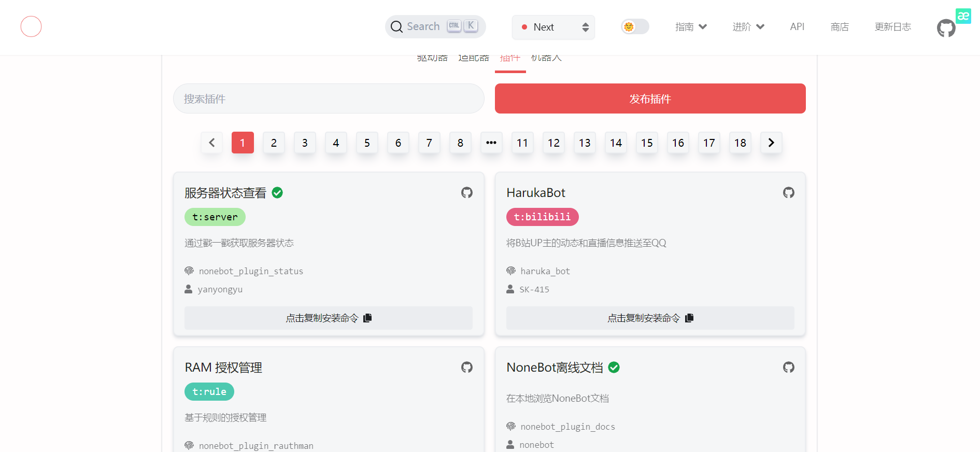Select pagination page 8
Image resolution: width=980 pixels, height=452 pixels.
click(460, 143)
